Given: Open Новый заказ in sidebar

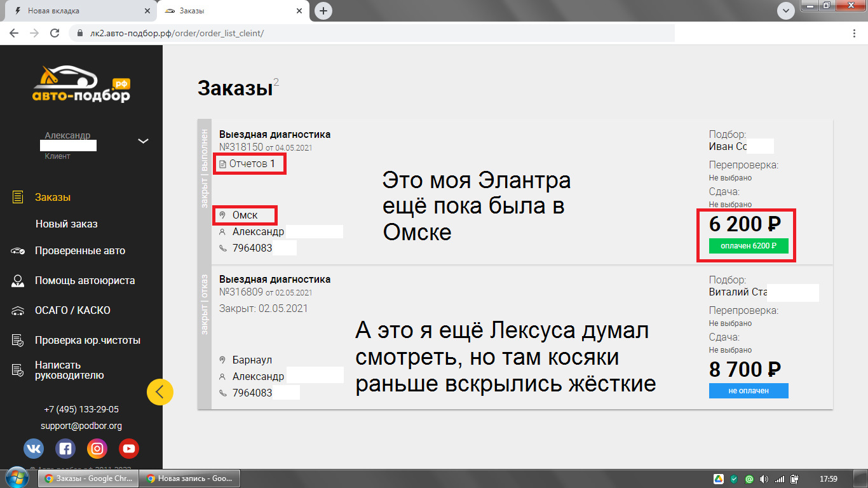Looking at the screenshot, I should tap(67, 224).
